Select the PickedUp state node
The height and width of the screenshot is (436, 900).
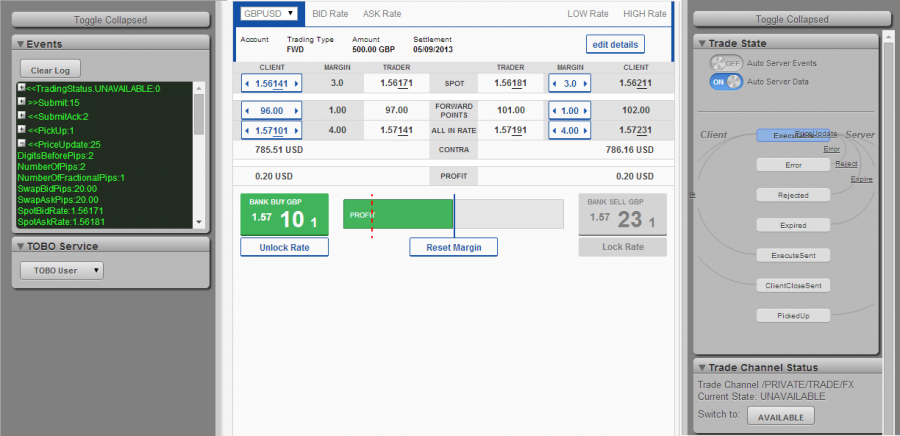[x=793, y=316]
